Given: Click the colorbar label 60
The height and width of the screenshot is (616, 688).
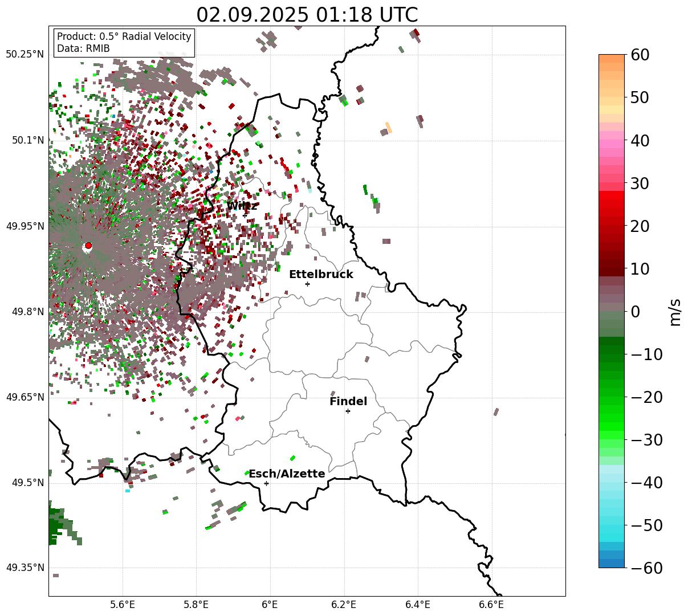Looking at the screenshot, I should pyautogui.click(x=641, y=55).
